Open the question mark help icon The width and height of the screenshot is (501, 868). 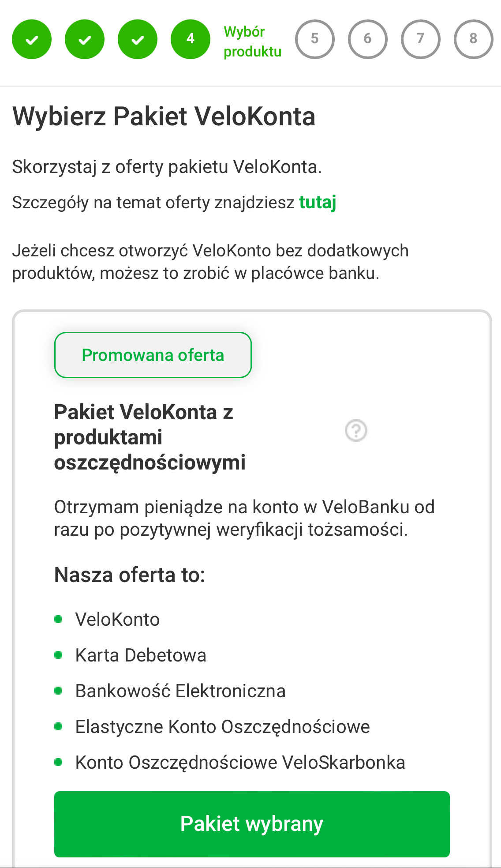point(356,430)
